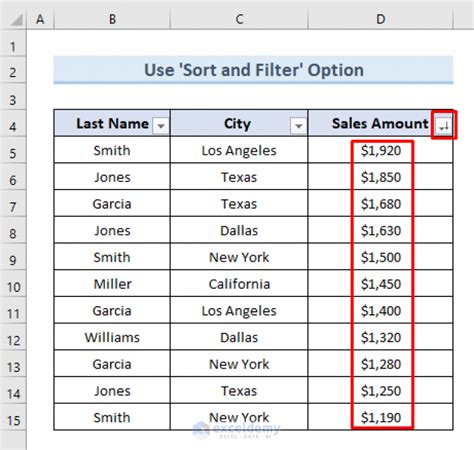Select column C header
This screenshot has width=474, height=450.
coord(239,19)
